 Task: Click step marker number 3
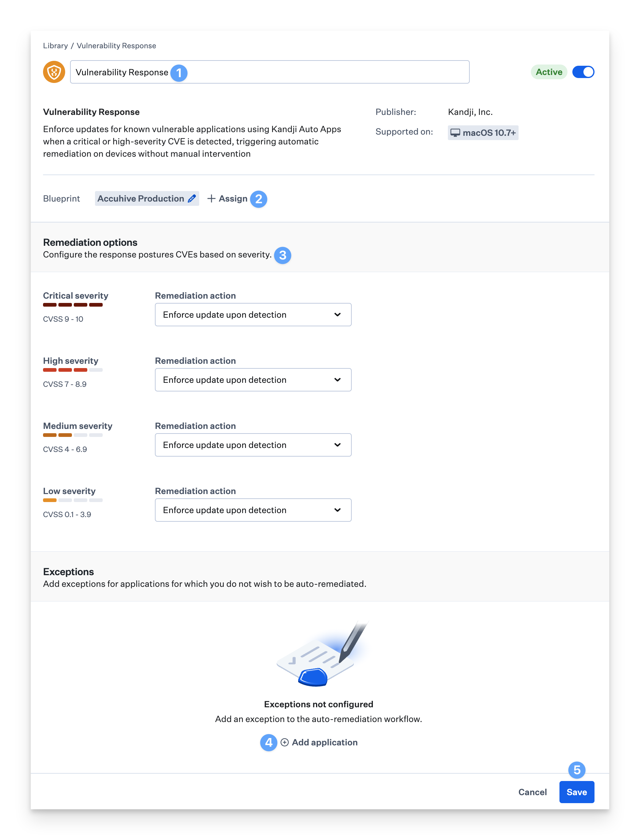coord(282,255)
